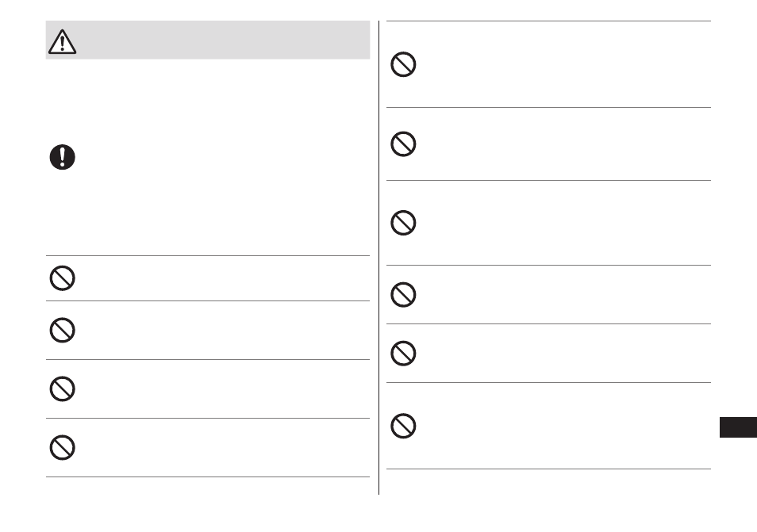Click the bottom horizontal rule of right column
Screen dimensions: 757x532
(548, 469)
